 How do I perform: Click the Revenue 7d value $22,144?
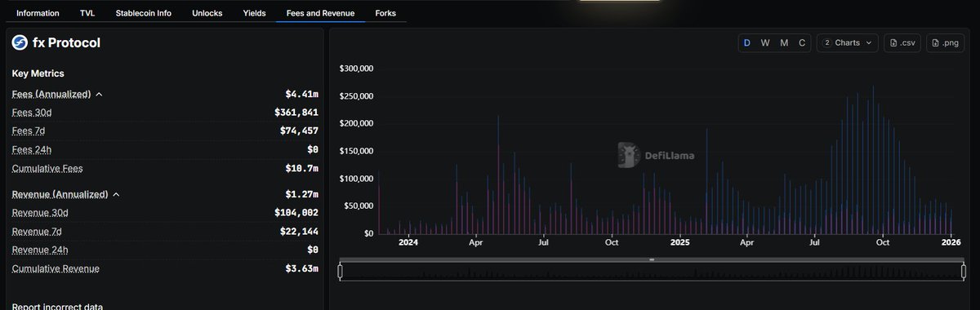299,232
